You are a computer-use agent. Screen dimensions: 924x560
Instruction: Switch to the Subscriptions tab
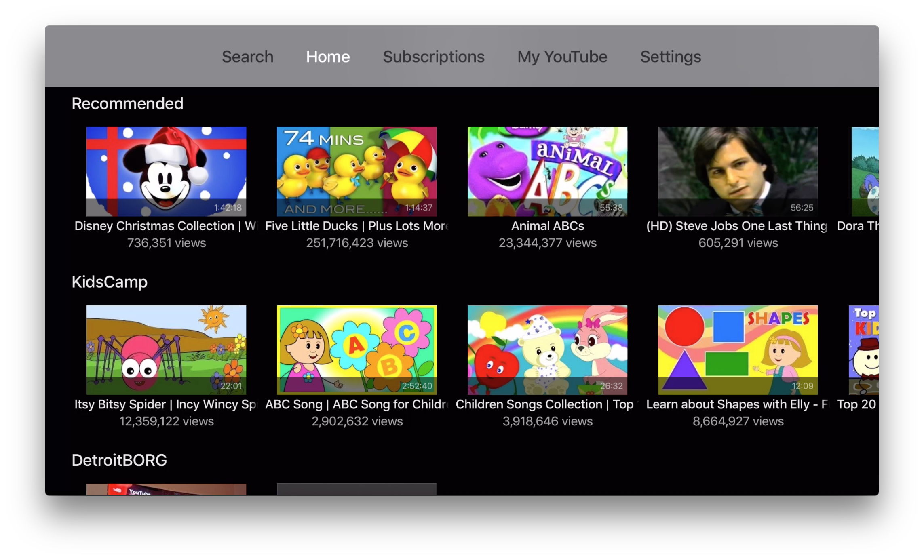pos(433,57)
